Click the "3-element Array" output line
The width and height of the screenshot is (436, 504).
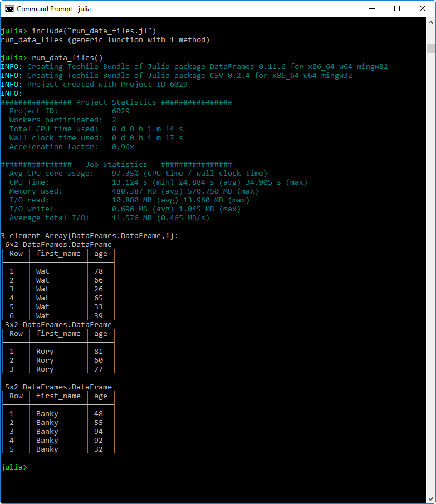[x=89, y=235]
